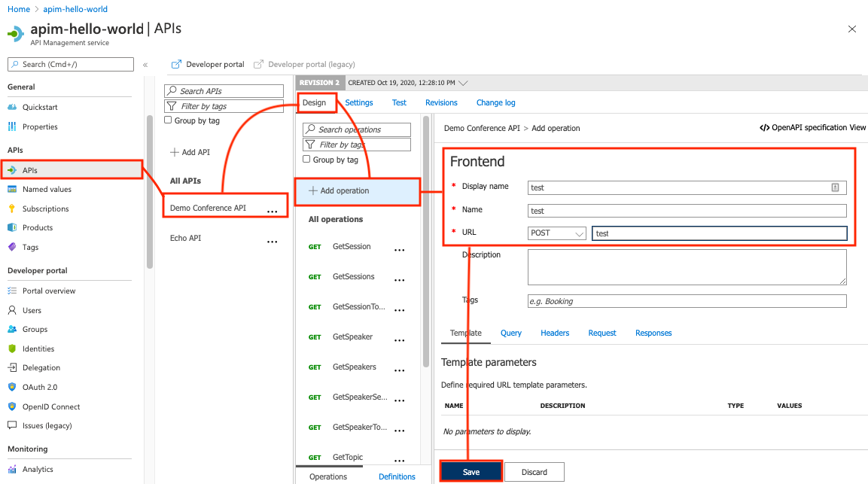
Task: Select the Headers tab
Action: point(555,333)
